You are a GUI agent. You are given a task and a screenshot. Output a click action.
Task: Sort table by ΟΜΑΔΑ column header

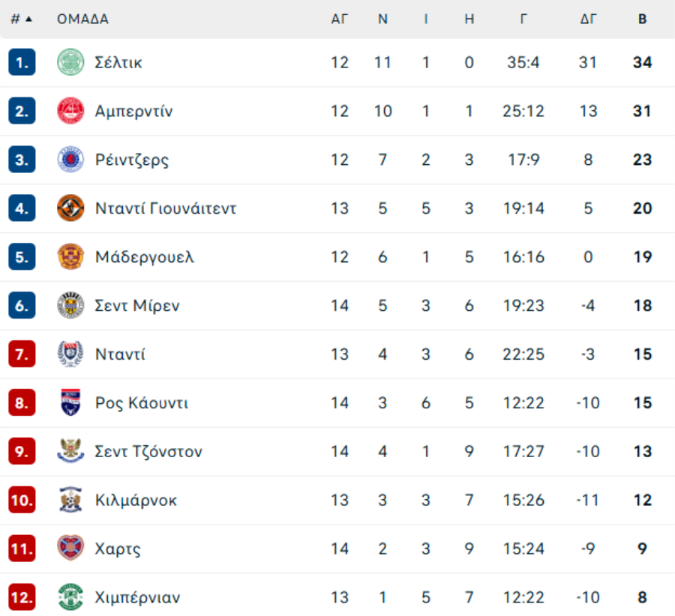pos(82,19)
